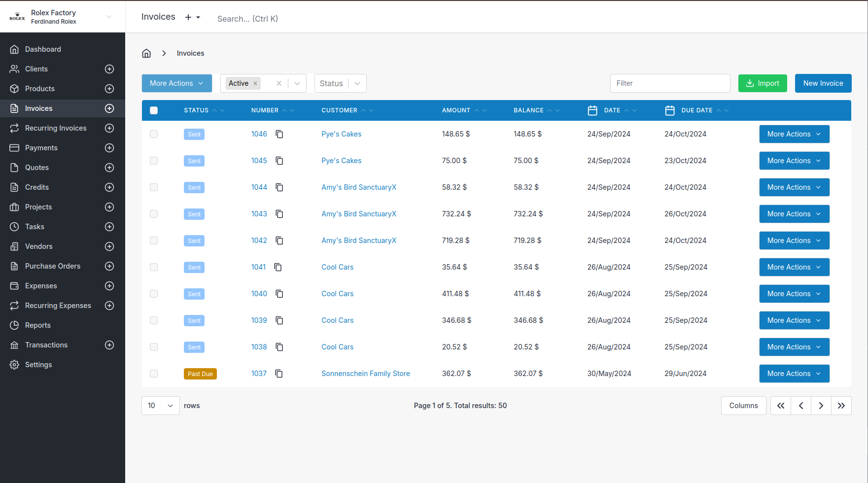Open Purchase Orders in the sidebar
Viewport: 868px width, 483px height.
click(53, 266)
